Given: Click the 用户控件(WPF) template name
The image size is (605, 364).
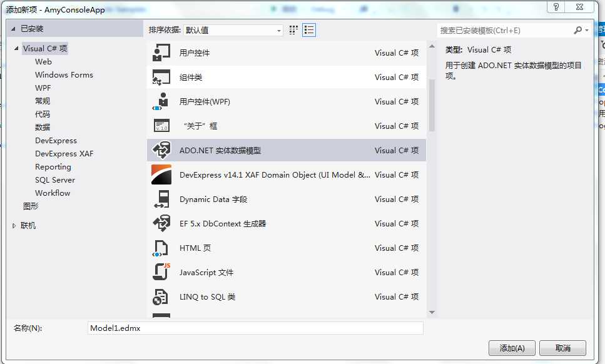Looking at the screenshot, I should pos(205,101).
